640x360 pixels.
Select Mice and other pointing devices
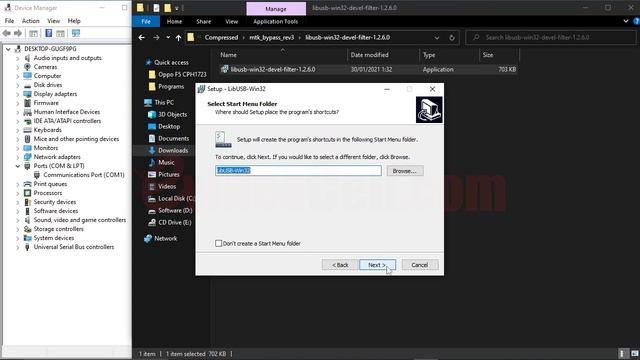(x=76, y=139)
